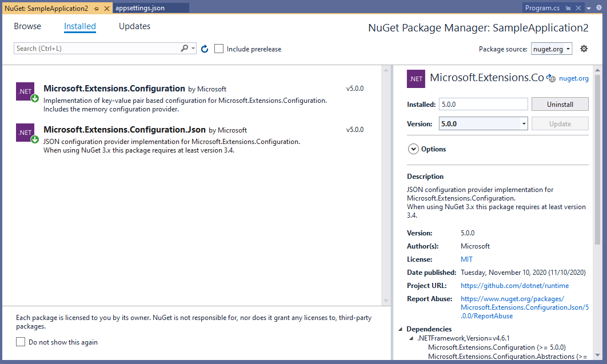Screen dimensions: 607x364
Task: Click the Update button
Action: click(x=560, y=124)
